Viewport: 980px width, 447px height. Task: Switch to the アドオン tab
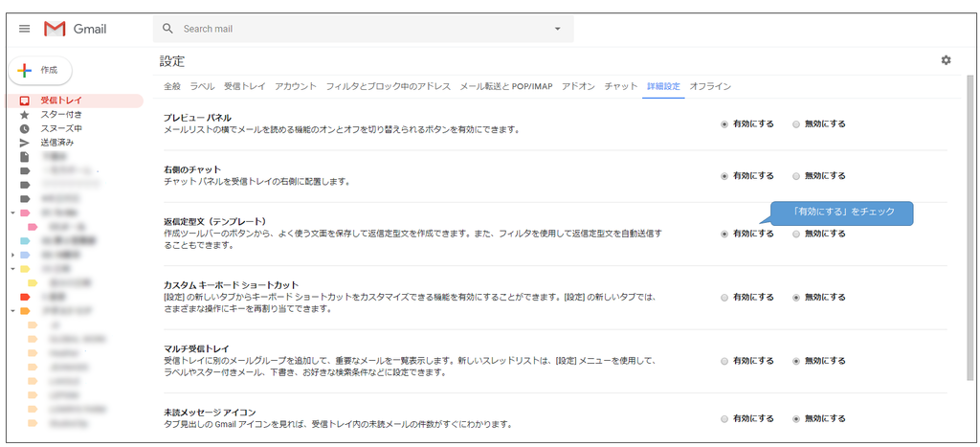pos(578,86)
